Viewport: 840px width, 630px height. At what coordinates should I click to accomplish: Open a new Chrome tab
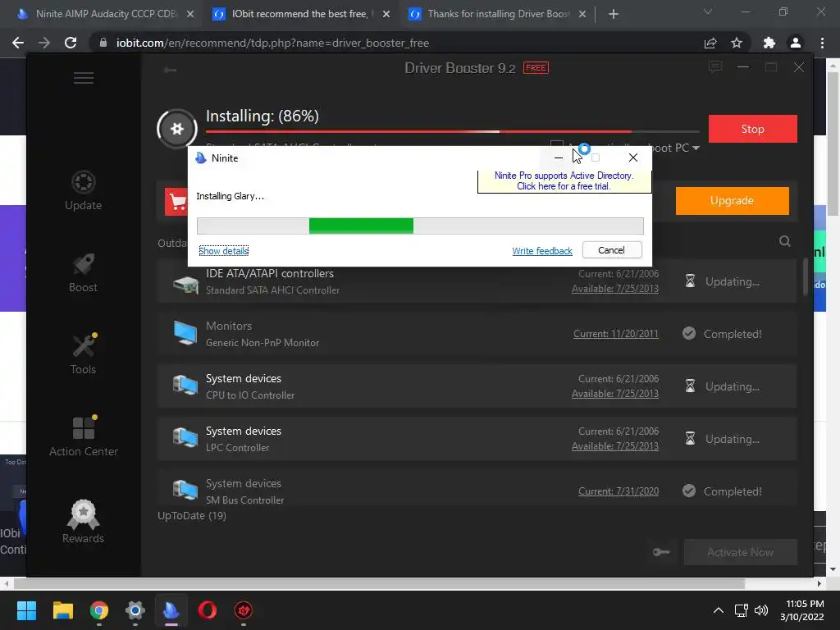click(x=614, y=14)
